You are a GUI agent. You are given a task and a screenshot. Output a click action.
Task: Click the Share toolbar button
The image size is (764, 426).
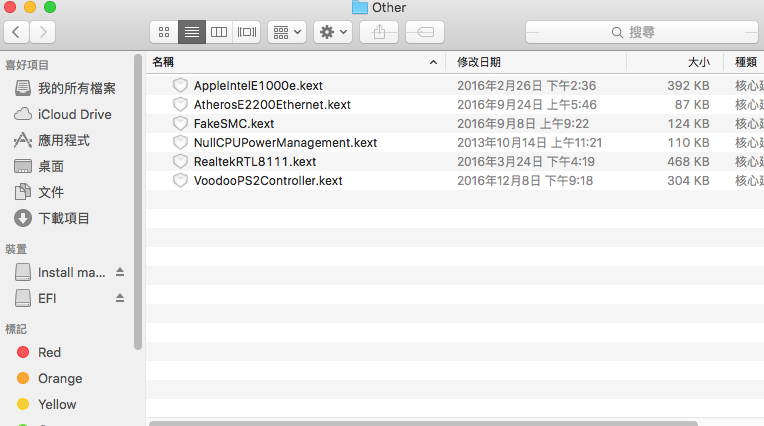click(x=379, y=32)
